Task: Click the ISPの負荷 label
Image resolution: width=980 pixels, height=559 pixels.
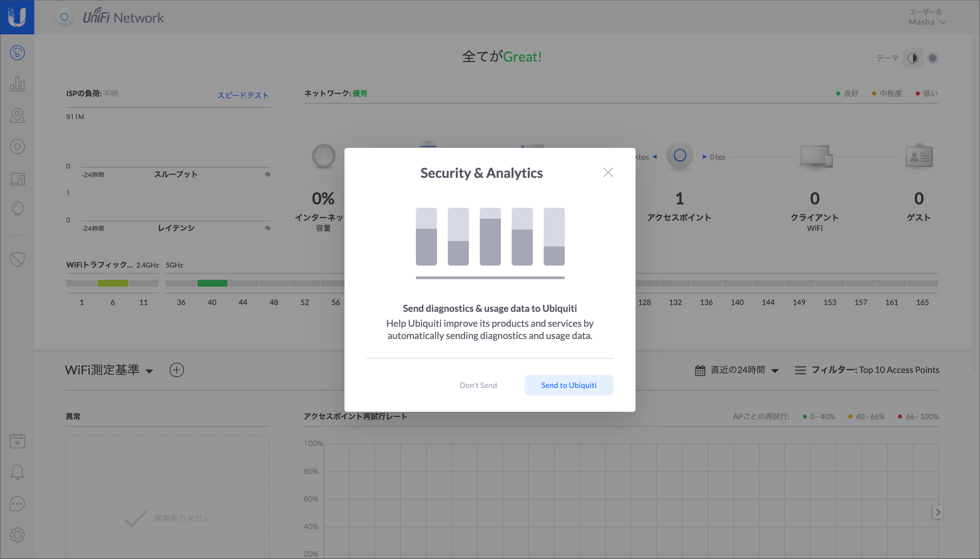Action: tap(84, 93)
